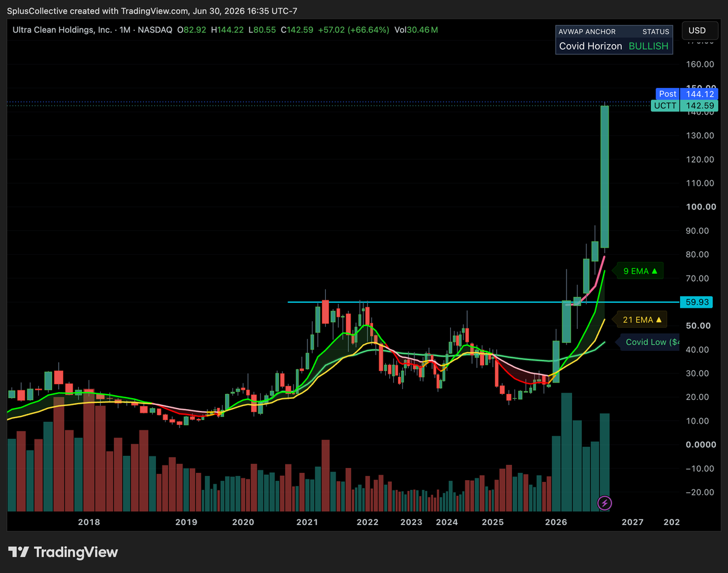Click the 2020 time axis label
728x573 pixels.
click(x=243, y=522)
